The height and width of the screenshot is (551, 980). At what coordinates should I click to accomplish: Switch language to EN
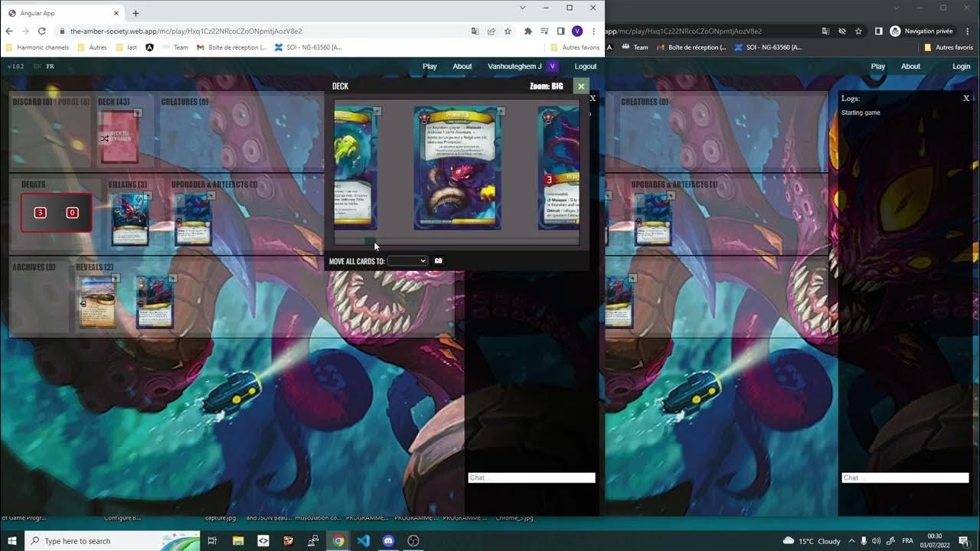[37, 67]
